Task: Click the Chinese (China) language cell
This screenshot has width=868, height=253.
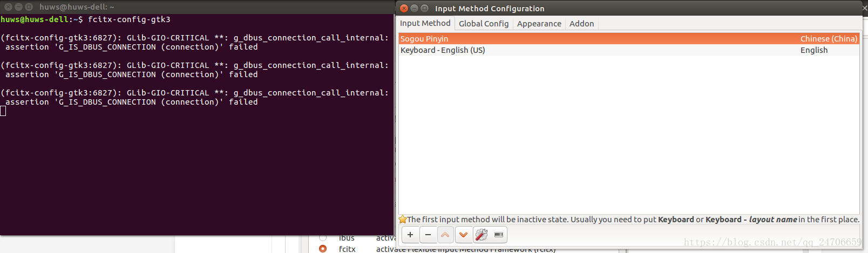Action: (x=829, y=39)
